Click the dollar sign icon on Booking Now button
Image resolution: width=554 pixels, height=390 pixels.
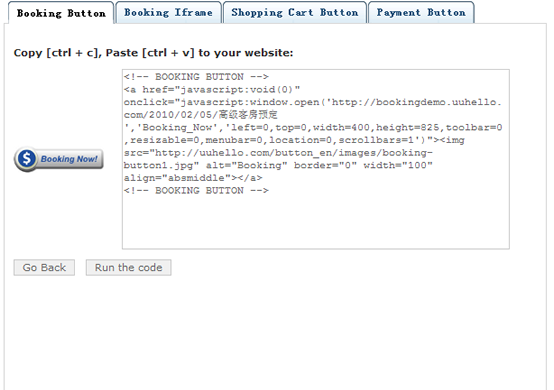click(27, 158)
